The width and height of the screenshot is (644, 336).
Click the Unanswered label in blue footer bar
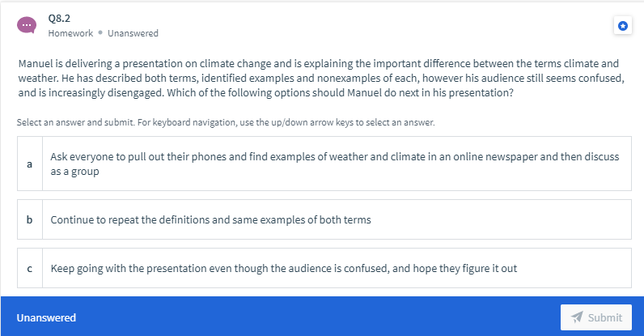(46, 317)
